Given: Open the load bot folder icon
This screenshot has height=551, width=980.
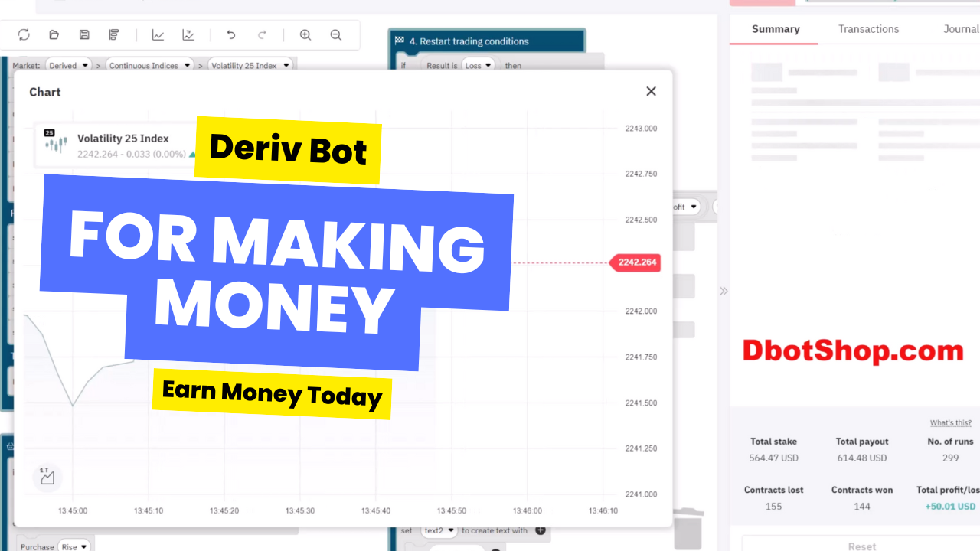Looking at the screenshot, I should [x=54, y=34].
